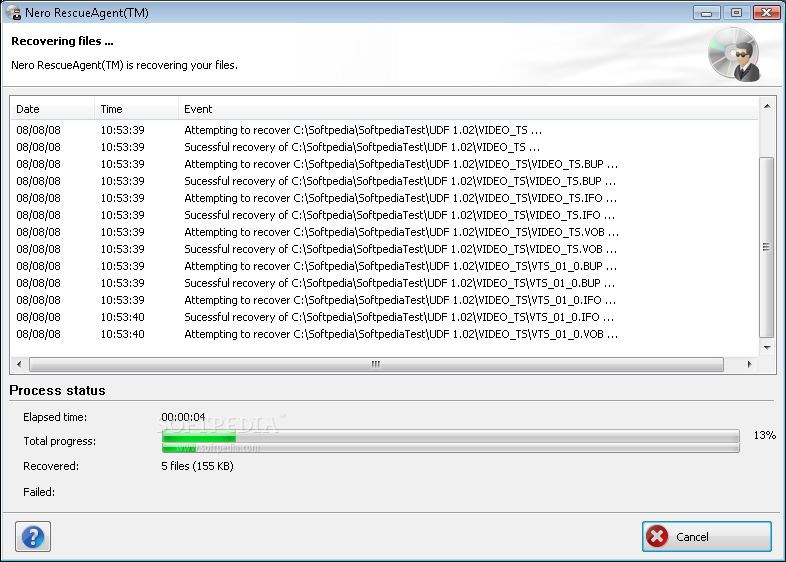Click the horizontal scroll left arrow
The image size is (786, 562).
(19, 364)
